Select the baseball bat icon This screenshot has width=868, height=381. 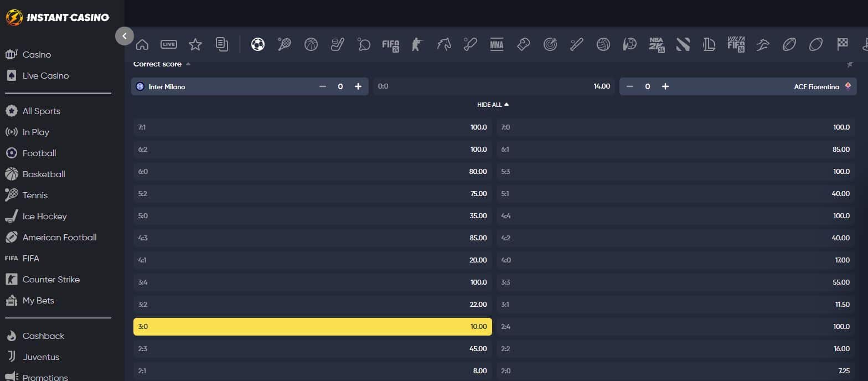pos(576,44)
